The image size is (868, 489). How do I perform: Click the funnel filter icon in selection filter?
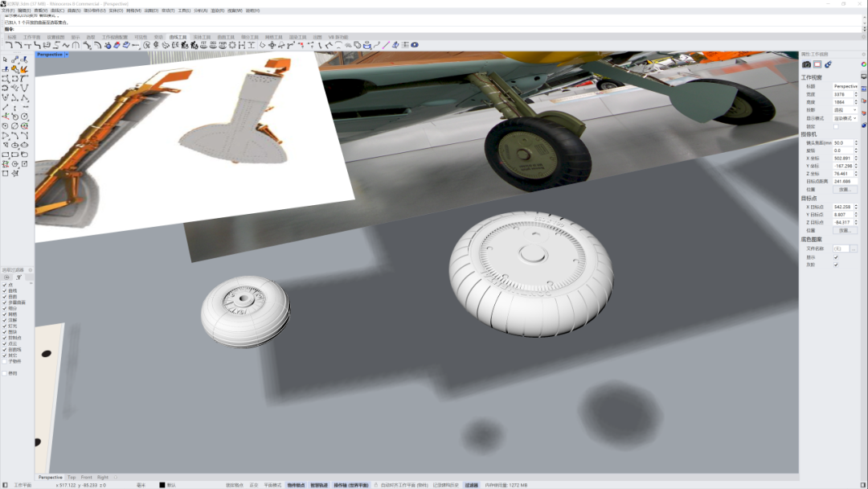[18, 277]
